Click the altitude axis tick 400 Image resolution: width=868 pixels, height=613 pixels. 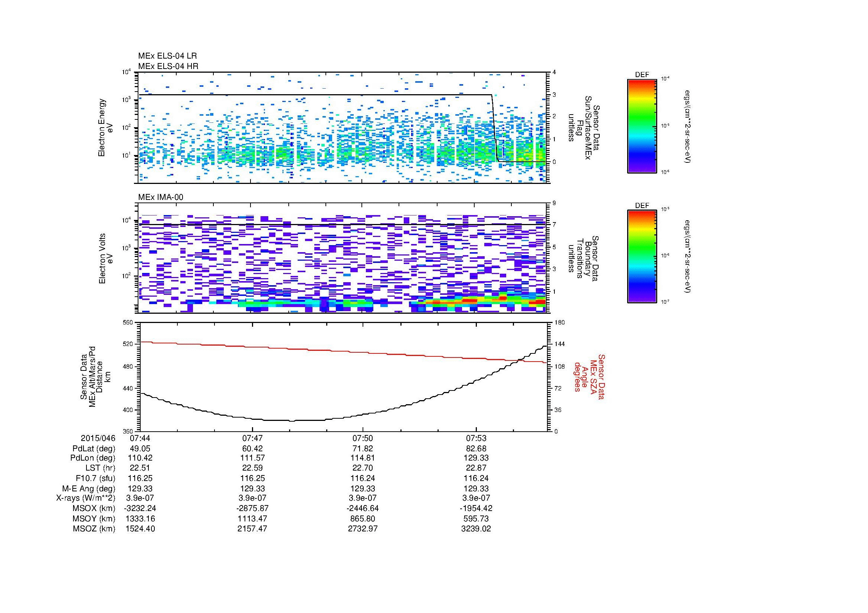coord(128,410)
